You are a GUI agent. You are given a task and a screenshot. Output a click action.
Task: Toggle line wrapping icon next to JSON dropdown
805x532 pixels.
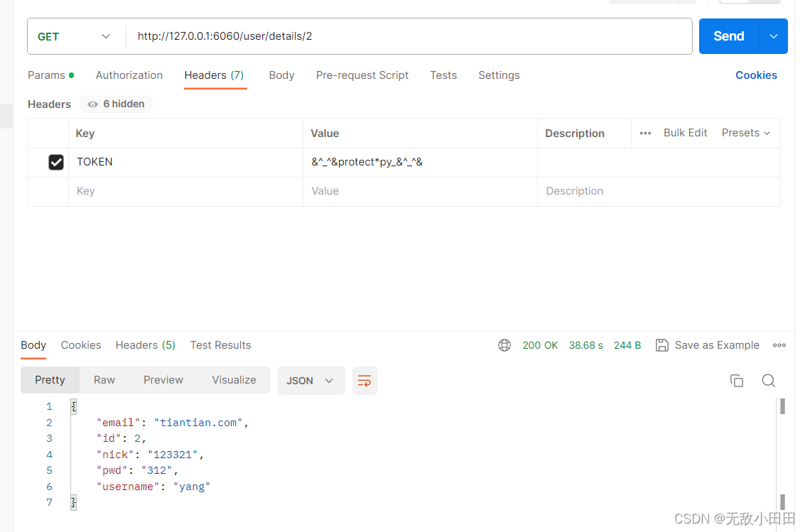pyautogui.click(x=364, y=381)
